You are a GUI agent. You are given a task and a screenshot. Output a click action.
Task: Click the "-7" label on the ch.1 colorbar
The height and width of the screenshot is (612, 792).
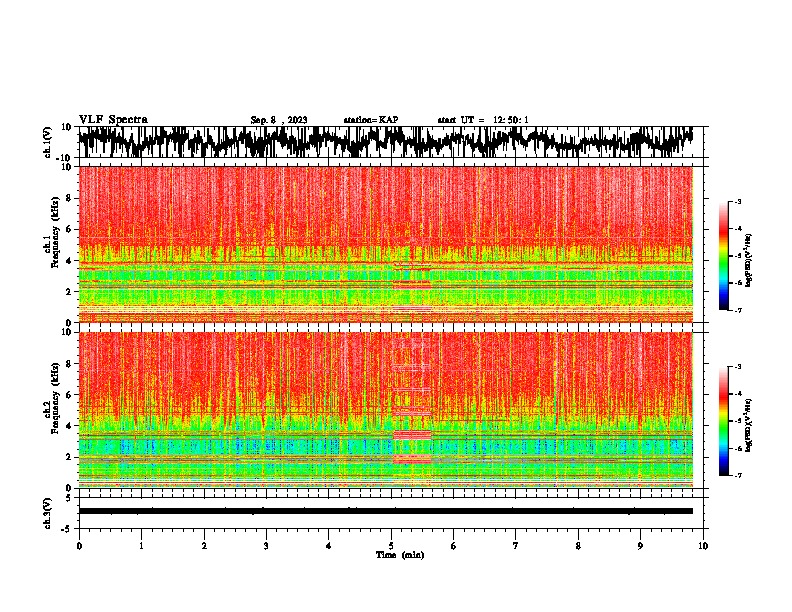(x=738, y=310)
